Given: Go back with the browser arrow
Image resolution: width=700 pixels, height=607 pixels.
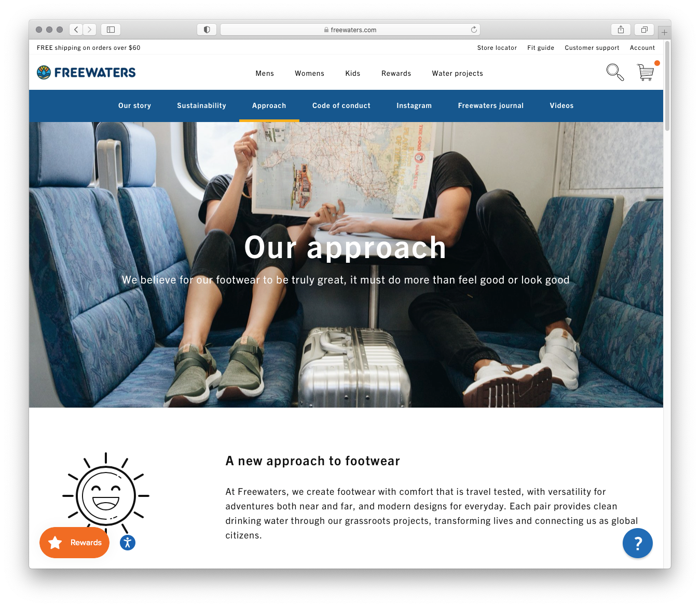Looking at the screenshot, I should pyautogui.click(x=76, y=30).
